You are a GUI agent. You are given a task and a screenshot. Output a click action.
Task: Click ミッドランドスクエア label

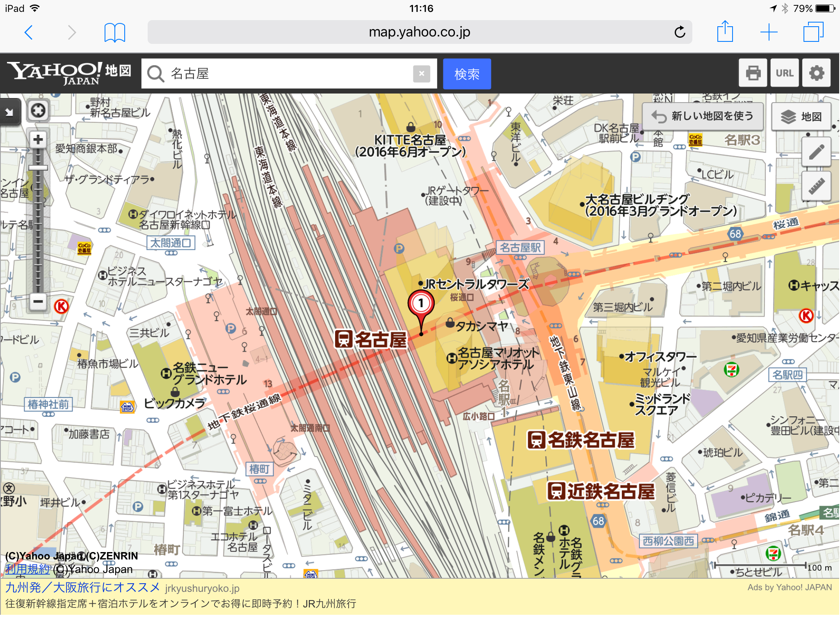(x=662, y=404)
